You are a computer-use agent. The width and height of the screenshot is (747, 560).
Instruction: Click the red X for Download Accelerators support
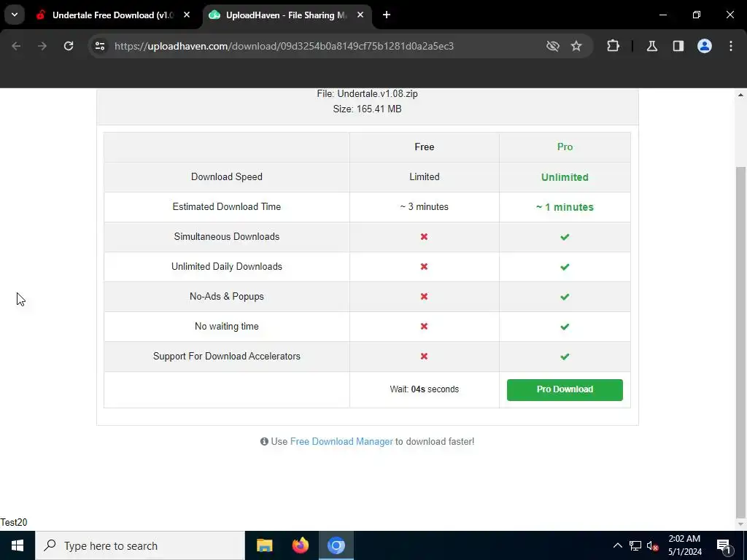[424, 356]
